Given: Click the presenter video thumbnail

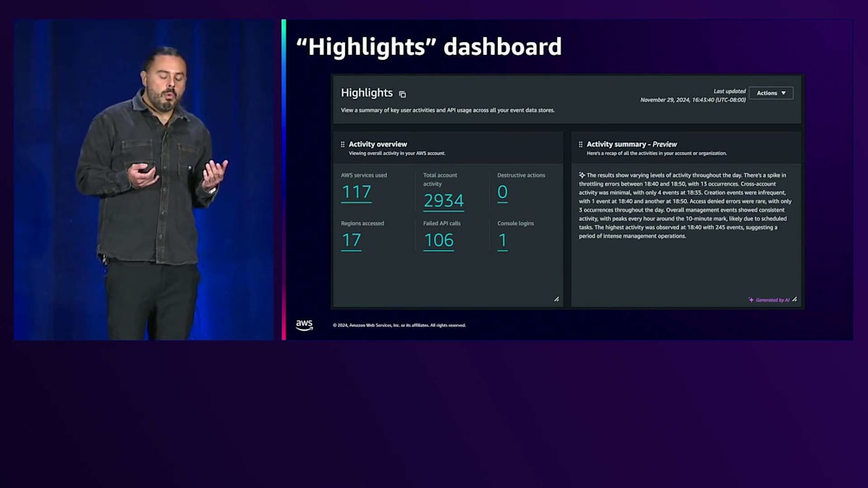Looking at the screenshot, I should point(145,179).
